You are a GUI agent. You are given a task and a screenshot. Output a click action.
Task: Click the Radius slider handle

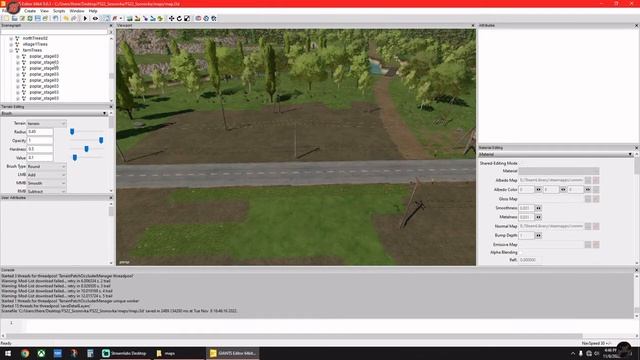(72, 131)
